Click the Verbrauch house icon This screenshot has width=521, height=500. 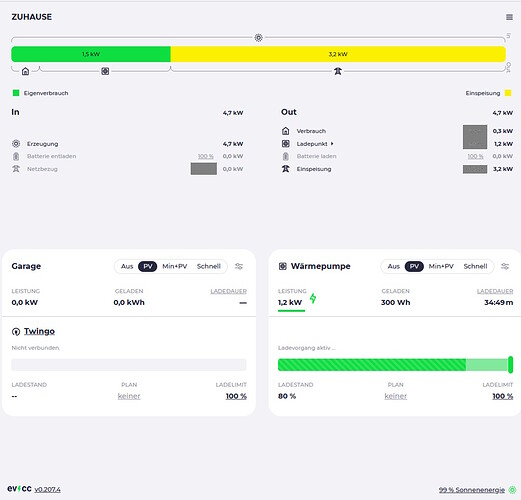pos(286,131)
